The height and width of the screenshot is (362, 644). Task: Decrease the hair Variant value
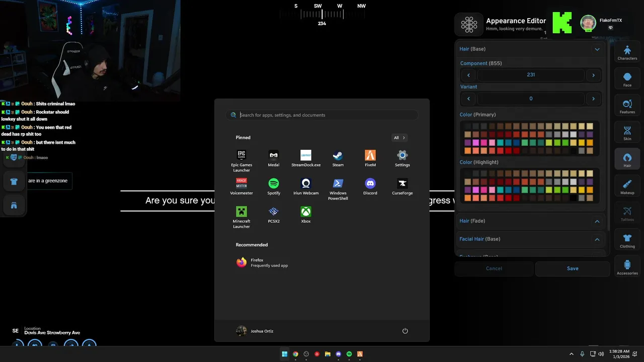[468, 99]
